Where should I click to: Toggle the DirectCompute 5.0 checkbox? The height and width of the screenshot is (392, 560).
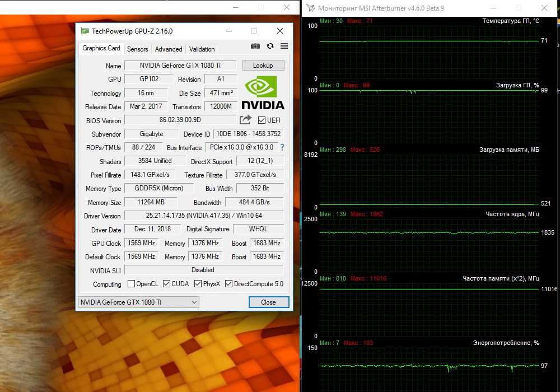click(228, 284)
